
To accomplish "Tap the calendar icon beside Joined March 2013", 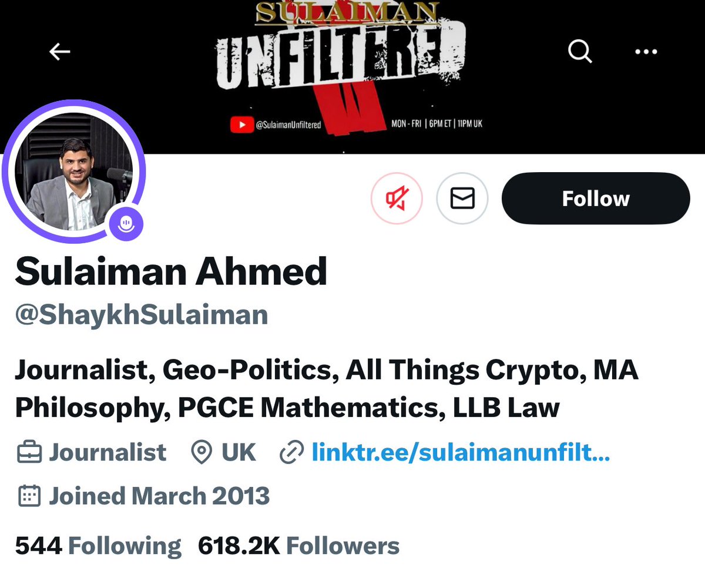I will click(x=28, y=496).
